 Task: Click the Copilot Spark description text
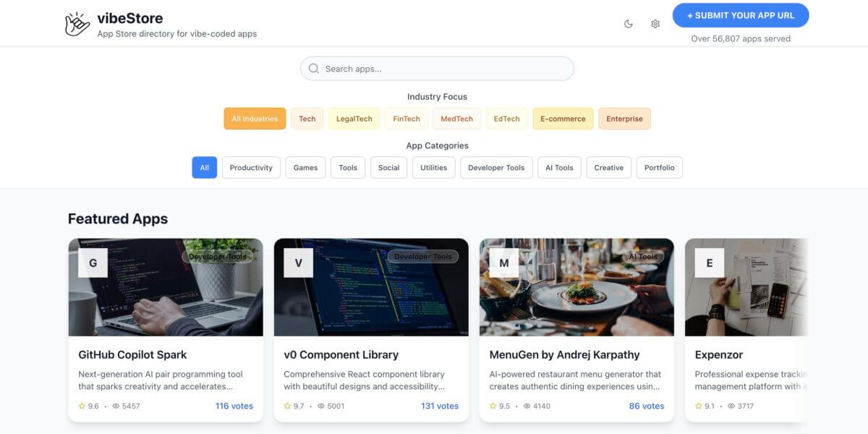[161, 380]
